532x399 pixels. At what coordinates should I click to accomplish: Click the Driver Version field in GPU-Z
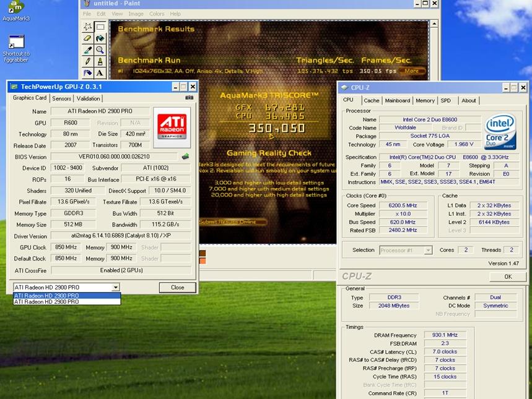(x=121, y=236)
